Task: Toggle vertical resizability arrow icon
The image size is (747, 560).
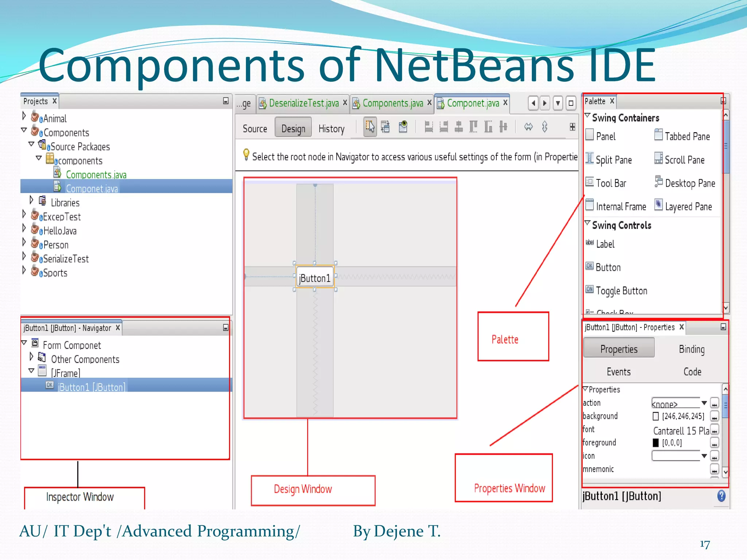Action: [x=545, y=127]
